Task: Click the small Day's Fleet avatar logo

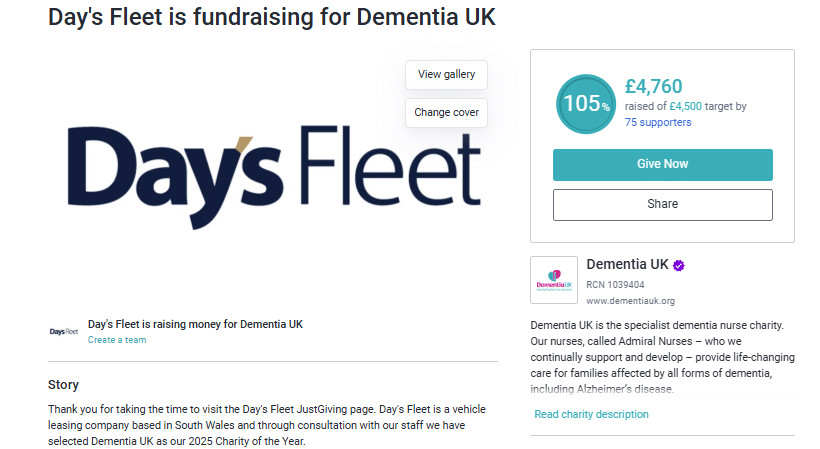Action: (64, 331)
